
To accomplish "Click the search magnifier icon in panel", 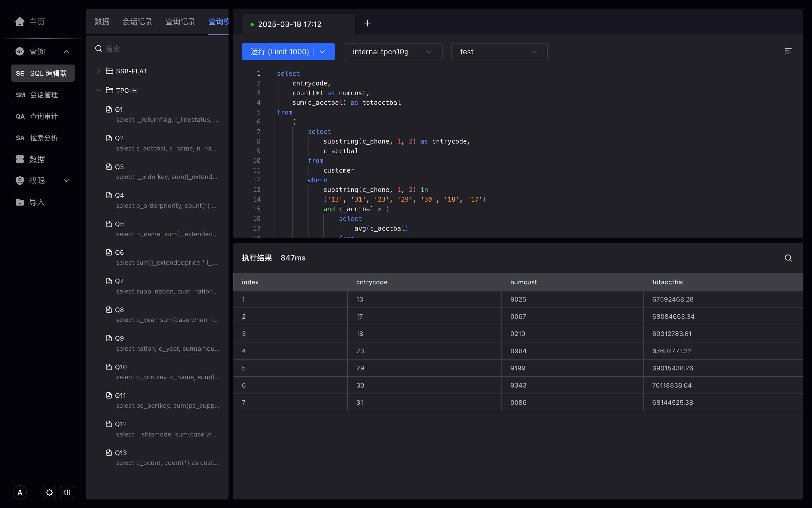I will [99, 49].
